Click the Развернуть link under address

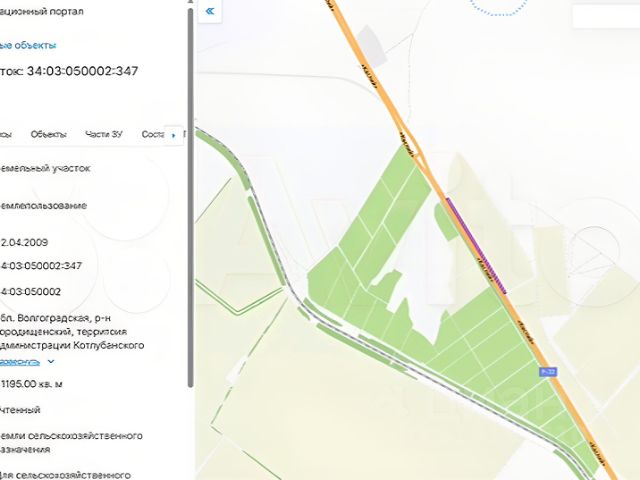pyautogui.click(x=20, y=362)
